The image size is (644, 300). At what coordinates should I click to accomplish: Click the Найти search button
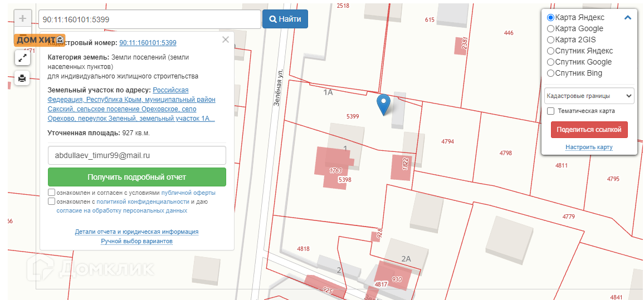pyautogui.click(x=285, y=19)
